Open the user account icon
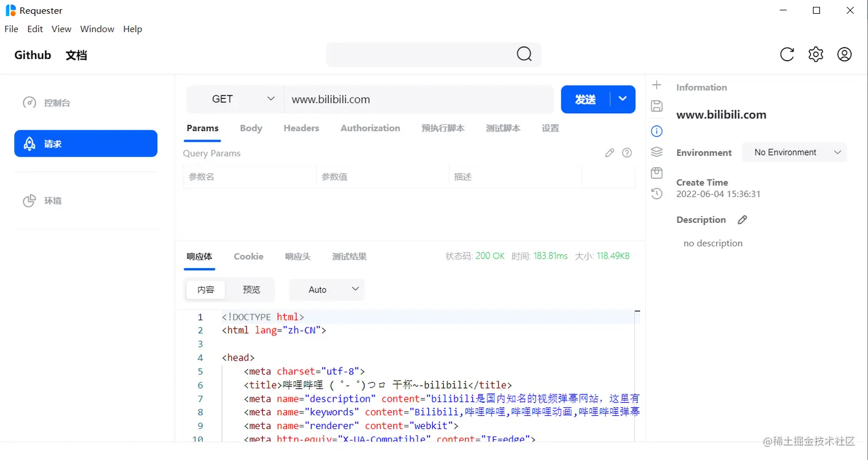Image resolution: width=868 pixels, height=460 pixels. click(x=844, y=55)
